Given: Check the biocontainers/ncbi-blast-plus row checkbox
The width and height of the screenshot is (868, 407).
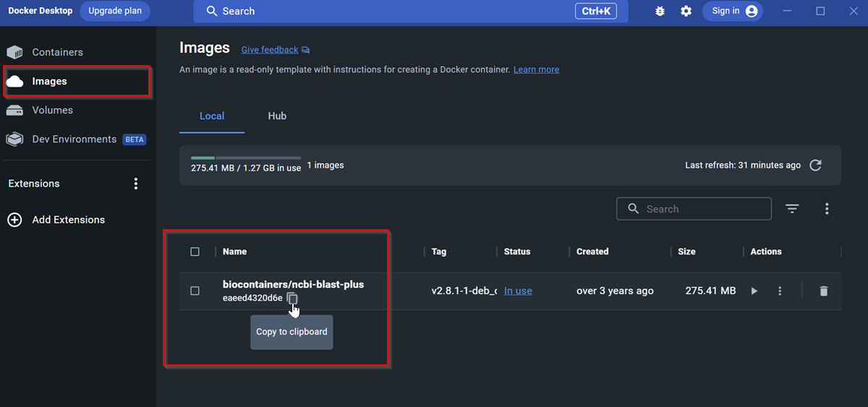Looking at the screenshot, I should 195,291.
